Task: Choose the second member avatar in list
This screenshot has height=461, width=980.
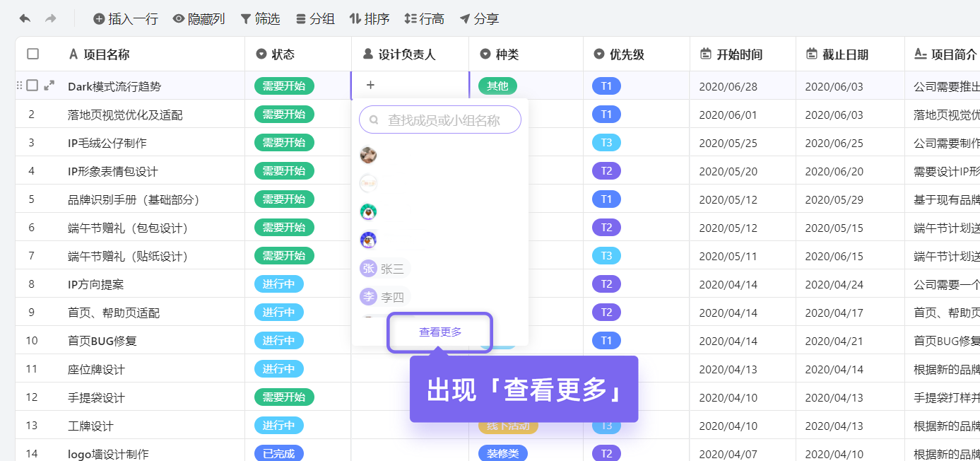Action: (x=368, y=184)
